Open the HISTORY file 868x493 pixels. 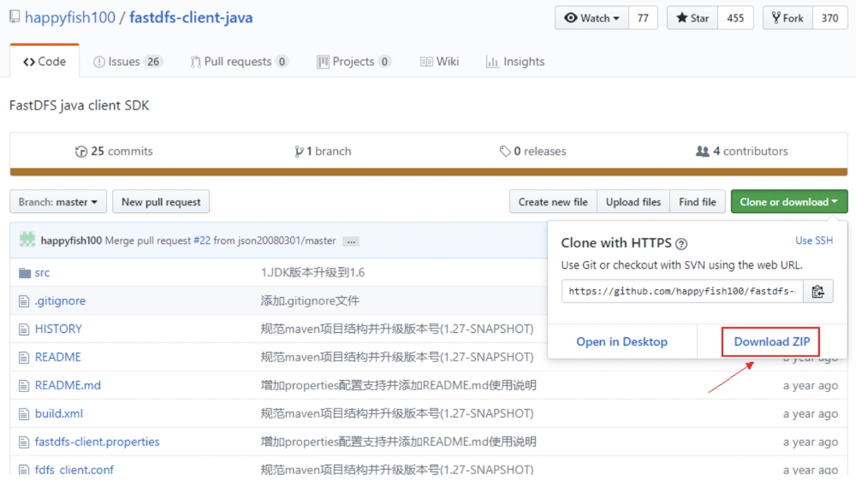58,330
